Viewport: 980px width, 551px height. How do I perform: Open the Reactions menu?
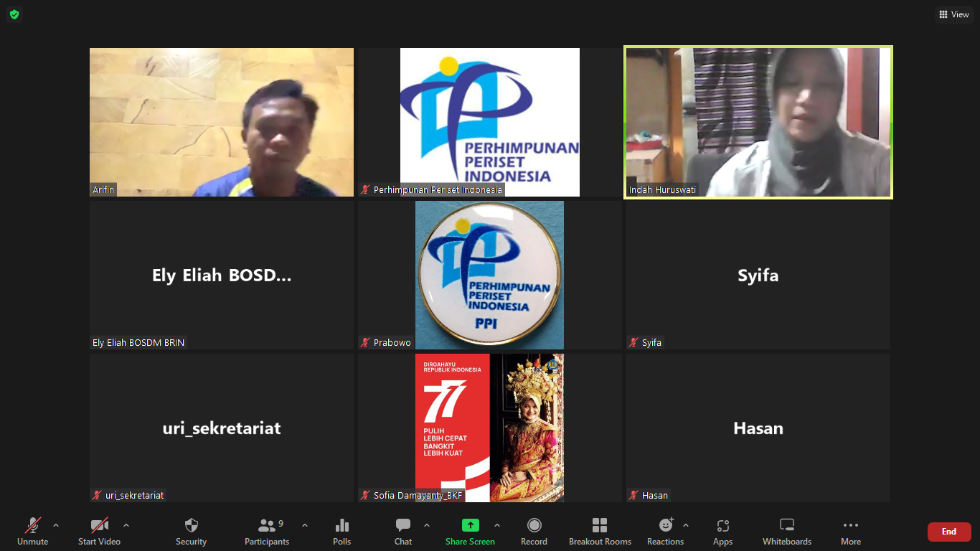pyautogui.click(x=665, y=532)
